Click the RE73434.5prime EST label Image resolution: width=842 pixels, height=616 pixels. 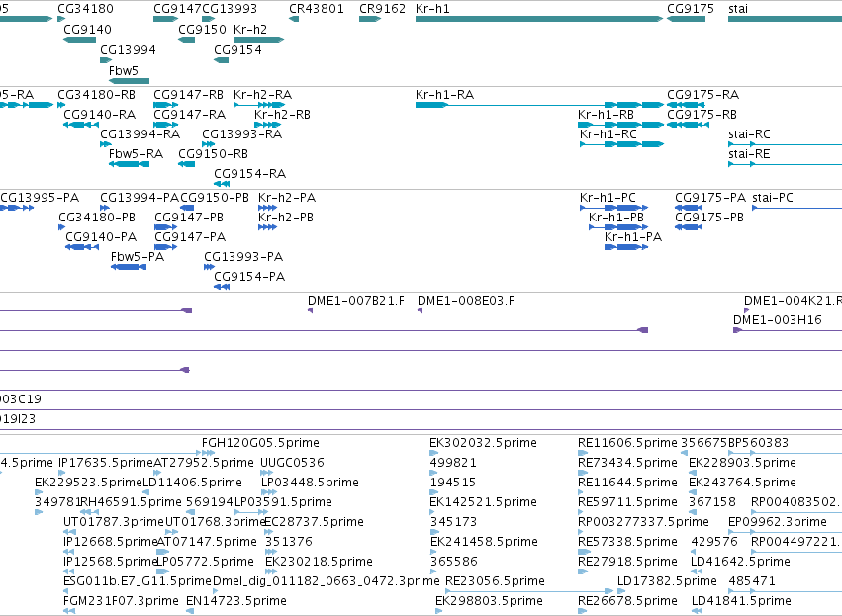click(x=627, y=463)
